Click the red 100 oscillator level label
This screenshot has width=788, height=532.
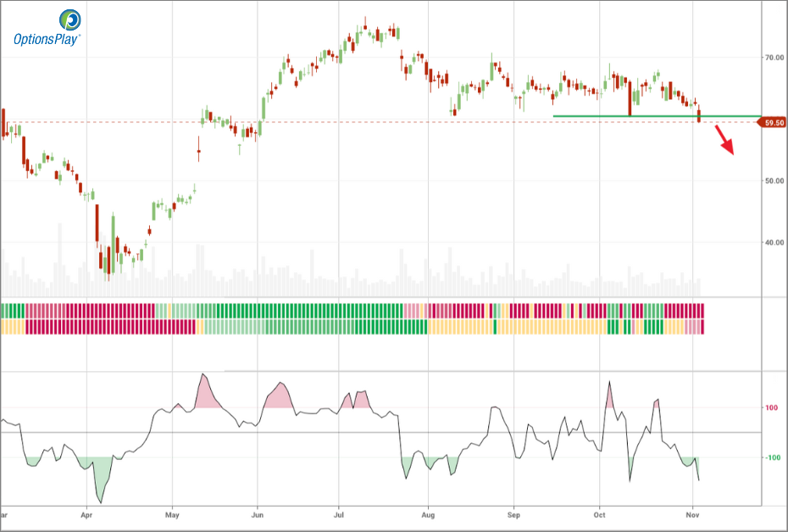[x=773, y=407]
